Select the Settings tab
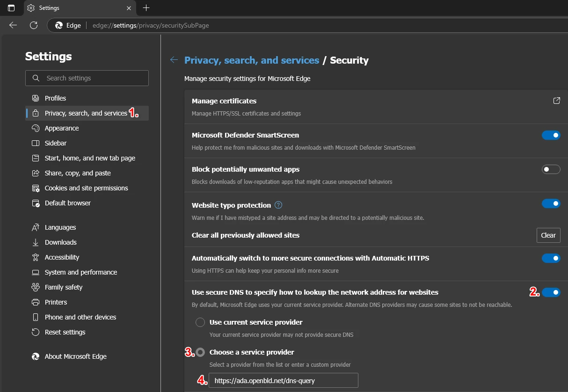The height and width of the screenshot is (392, 568). (80, 8)
